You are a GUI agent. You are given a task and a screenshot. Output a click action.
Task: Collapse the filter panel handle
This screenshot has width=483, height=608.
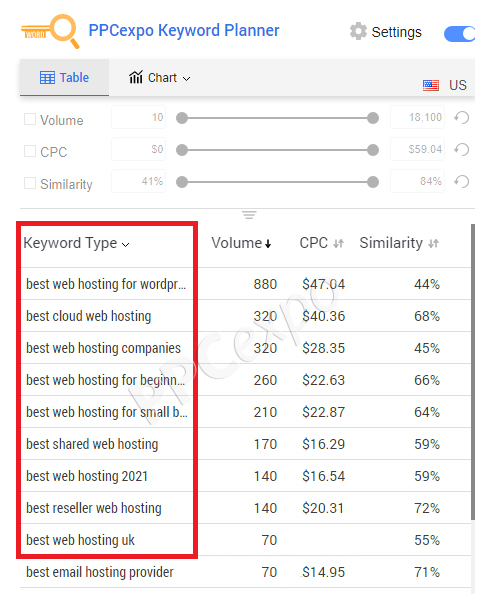click(249, 214)
